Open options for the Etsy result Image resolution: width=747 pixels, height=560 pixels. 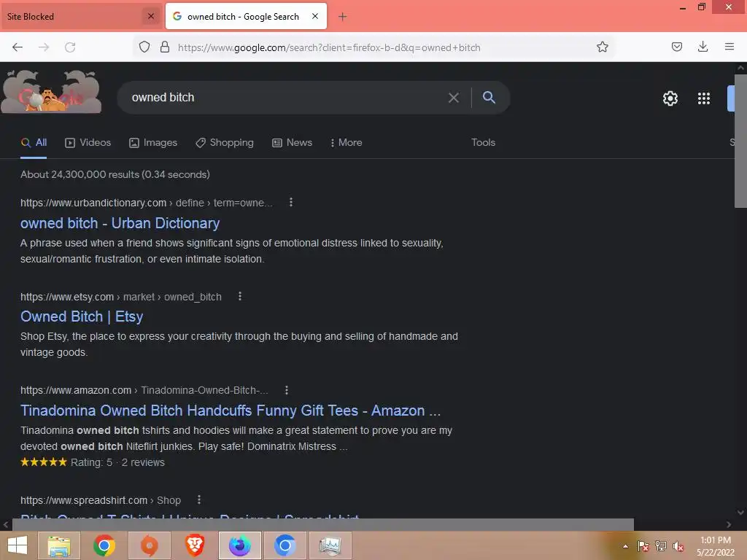tap(239, 296)
